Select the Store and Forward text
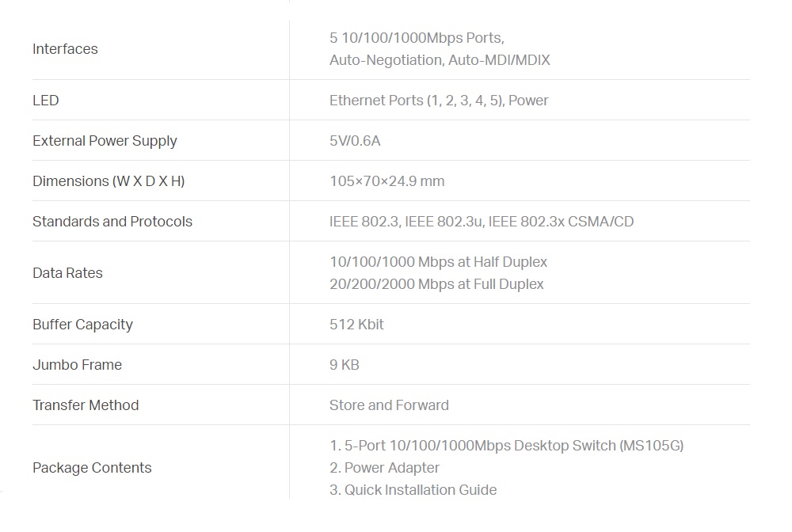The height and width of the screenshot is (532, 792). pos(389,405)
